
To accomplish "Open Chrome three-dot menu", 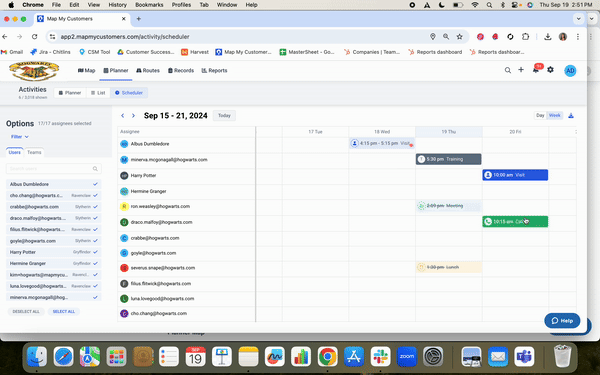I will (x=577, y=37).
